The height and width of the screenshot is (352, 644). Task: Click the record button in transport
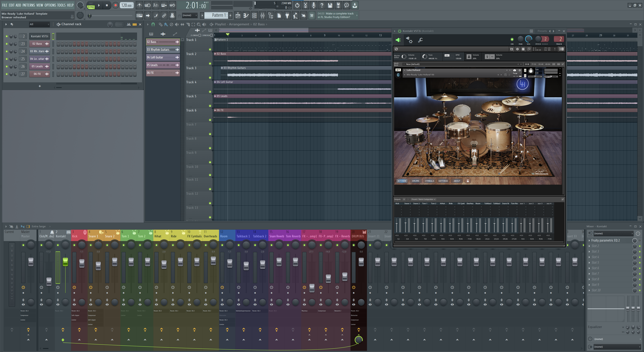tap(115, 5)
